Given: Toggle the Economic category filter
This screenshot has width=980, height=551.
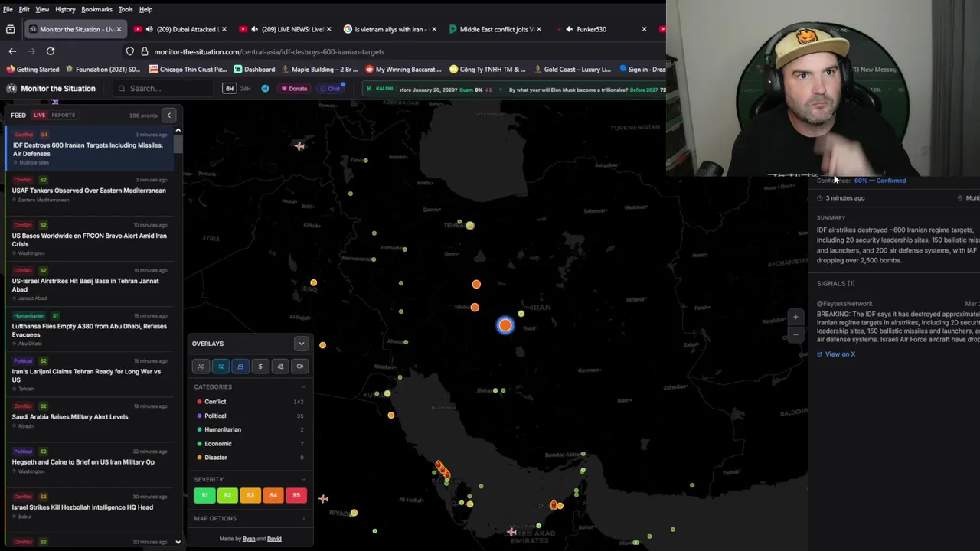Looking at the screenshot, I should 250,443.
